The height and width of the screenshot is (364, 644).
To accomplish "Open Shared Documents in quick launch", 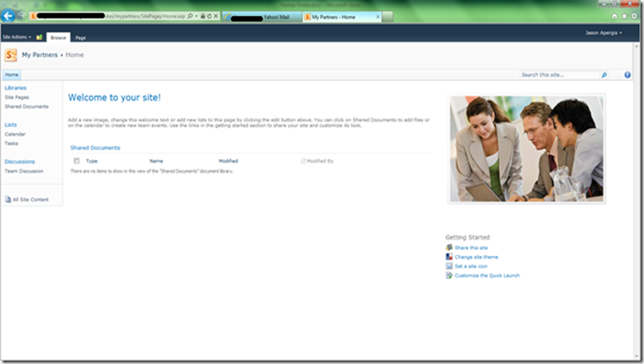I will click(26, 106).
